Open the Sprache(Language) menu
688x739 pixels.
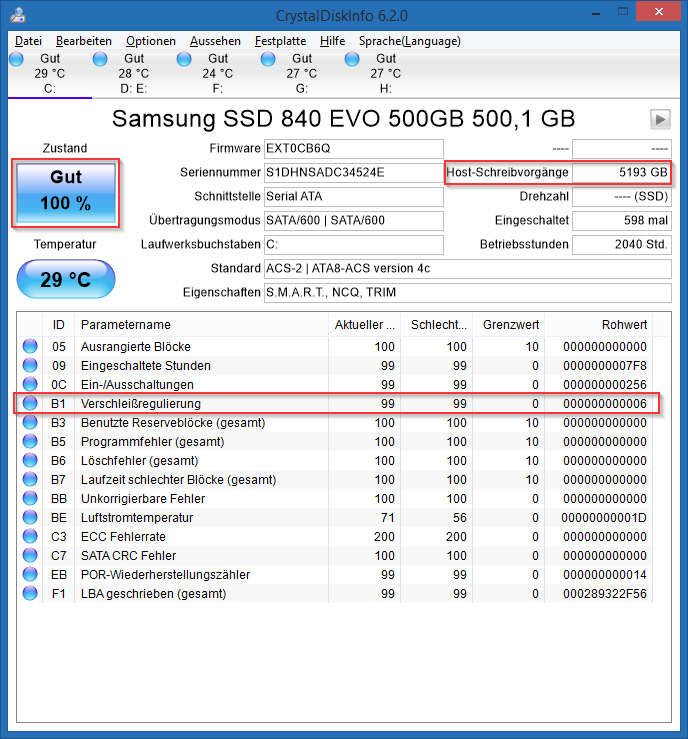pyautogui.click(x=409, y=41)
